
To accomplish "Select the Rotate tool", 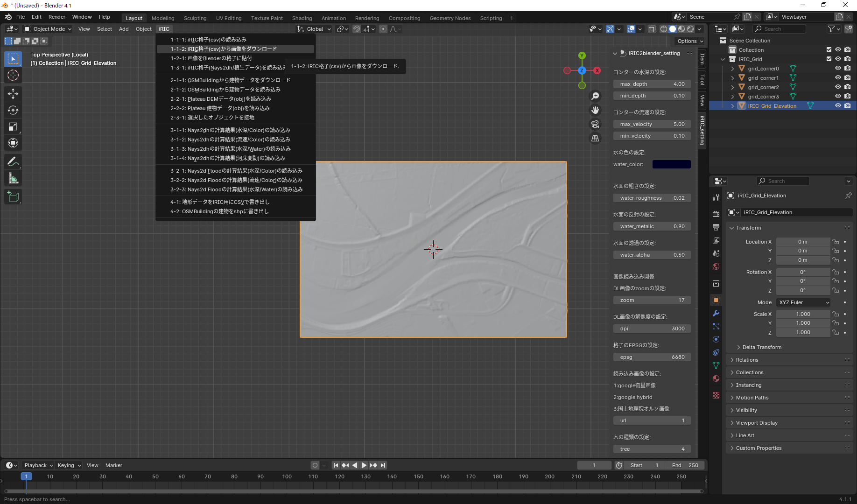I will point(13,111).
